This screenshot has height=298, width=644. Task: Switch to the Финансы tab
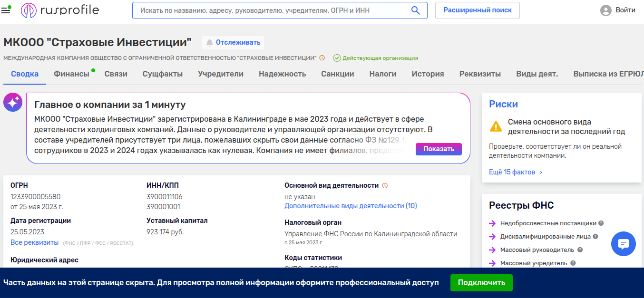click(71, 74)
